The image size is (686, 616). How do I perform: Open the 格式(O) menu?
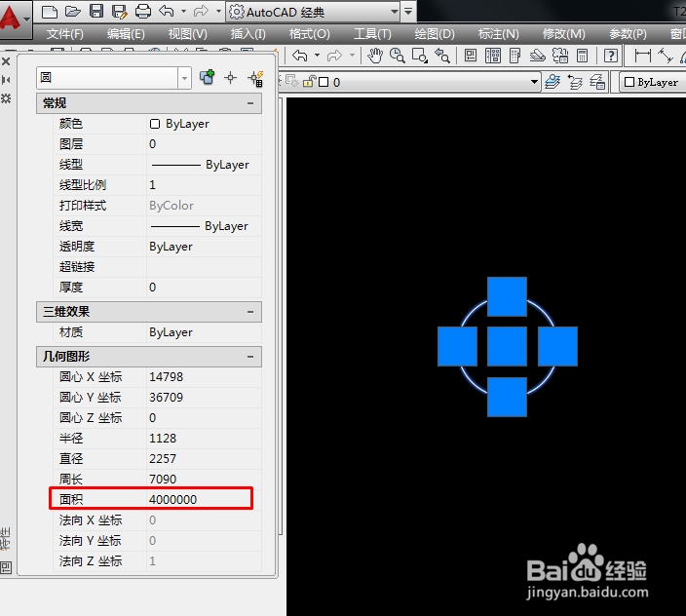click(x=309, y=34)
